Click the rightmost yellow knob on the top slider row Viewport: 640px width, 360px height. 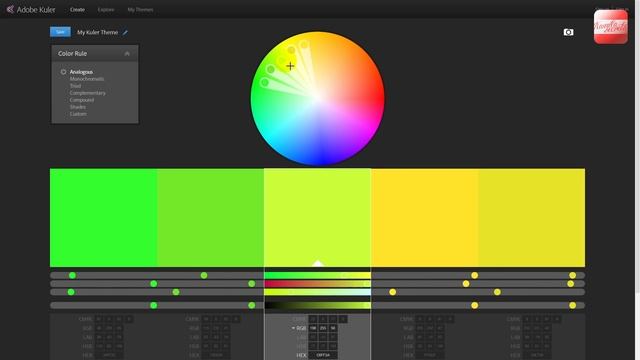573,276
